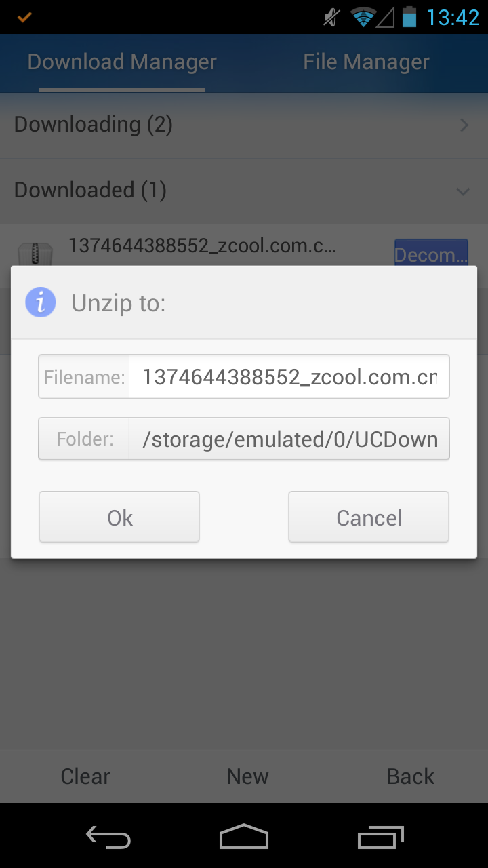Tap New in the bottom bar
This screenshot has height=868, width=488.
click(x=247, y=776)
